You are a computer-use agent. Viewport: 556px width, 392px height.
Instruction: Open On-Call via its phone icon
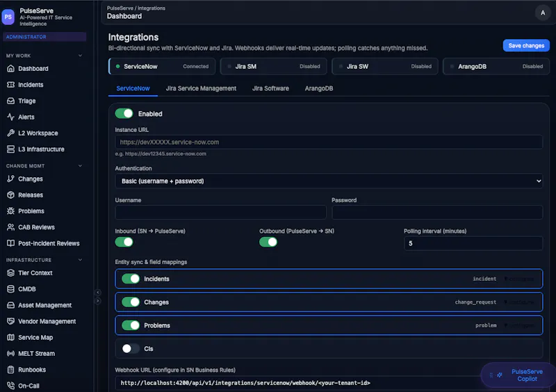click(x=10, y=386)
